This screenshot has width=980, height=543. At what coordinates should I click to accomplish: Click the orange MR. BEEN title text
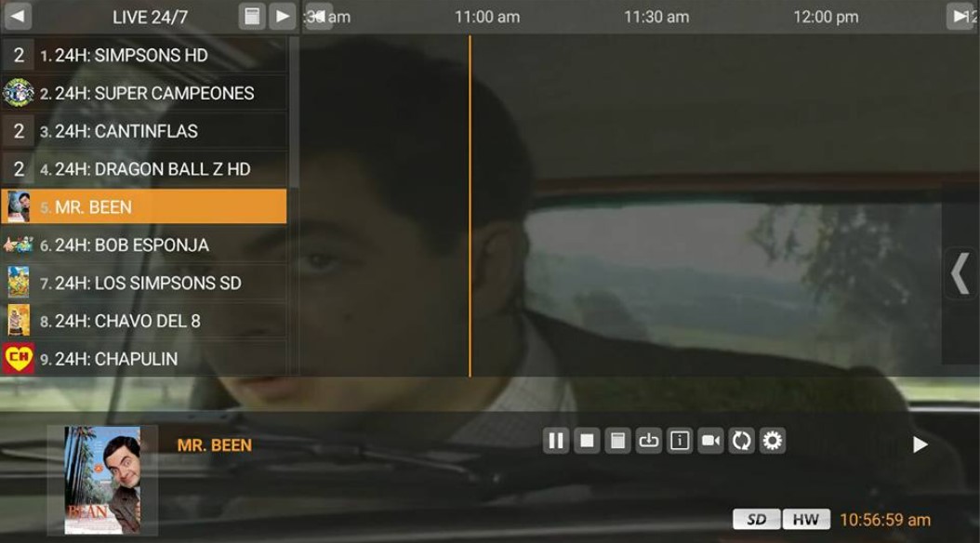point(215,444)
